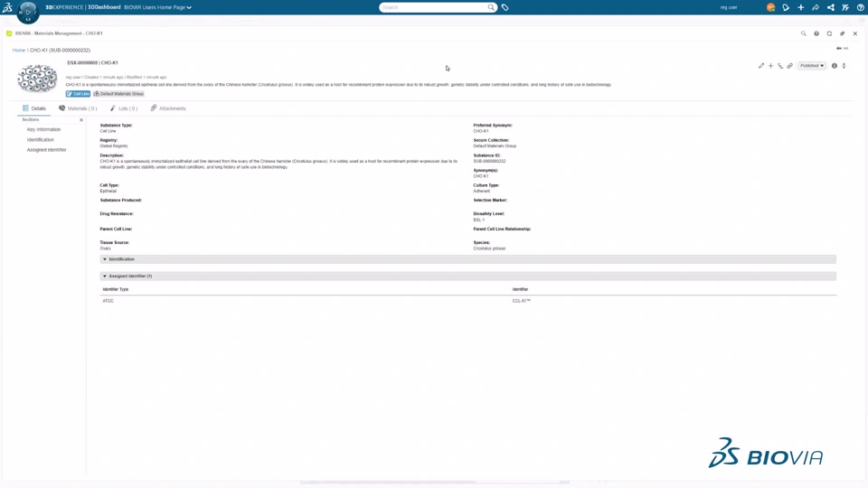Click the back navigation arrow

839,49
